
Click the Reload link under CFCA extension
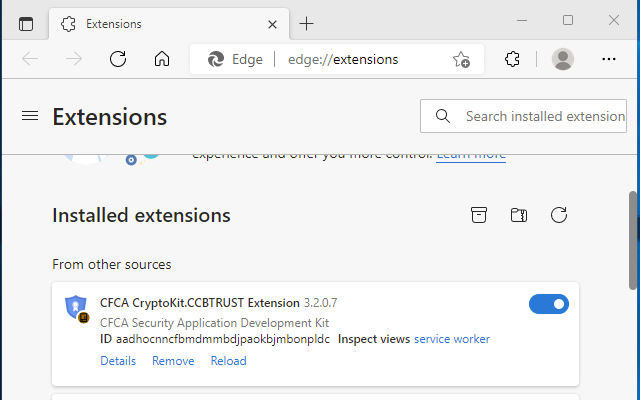pos(228,361)
